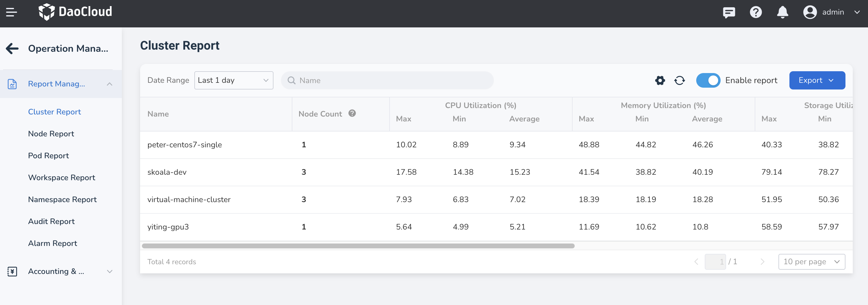This screenshot has width=868, height=305.
Task: View notifications via bell icon
Action: point(782,12)
